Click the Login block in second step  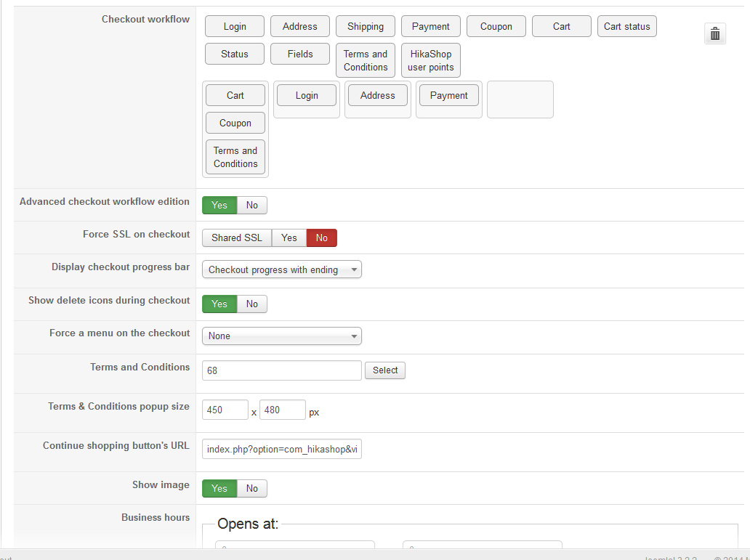click(307, 95)
